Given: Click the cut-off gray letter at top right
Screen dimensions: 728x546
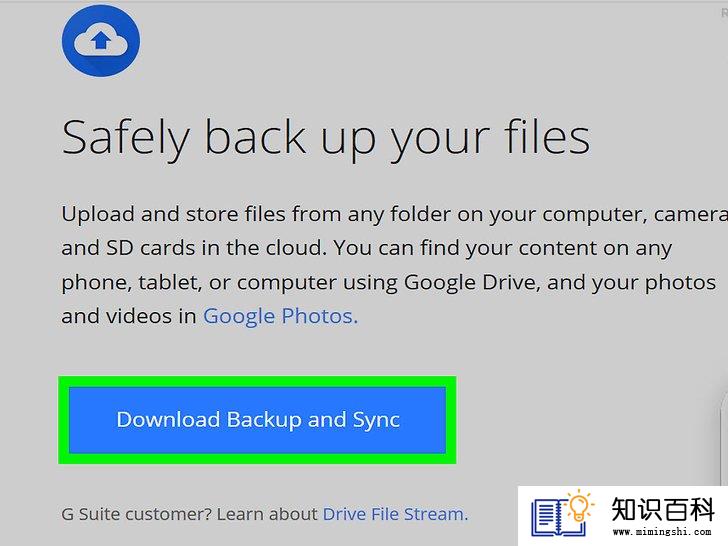Looking at the screenshot, I should tap(724, 13).
